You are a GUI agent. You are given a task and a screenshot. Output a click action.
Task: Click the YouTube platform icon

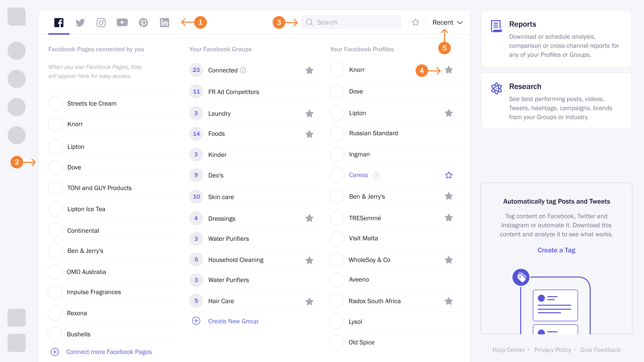click(122, 22)
